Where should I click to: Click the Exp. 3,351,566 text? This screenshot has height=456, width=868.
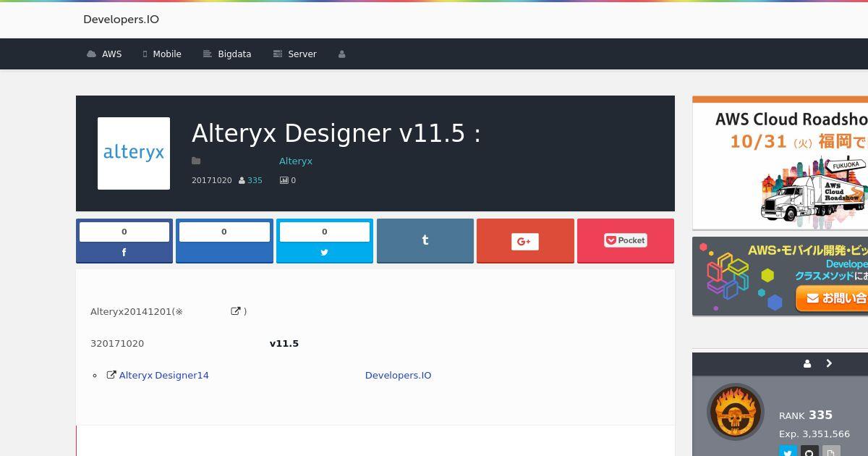coord(814,434)
